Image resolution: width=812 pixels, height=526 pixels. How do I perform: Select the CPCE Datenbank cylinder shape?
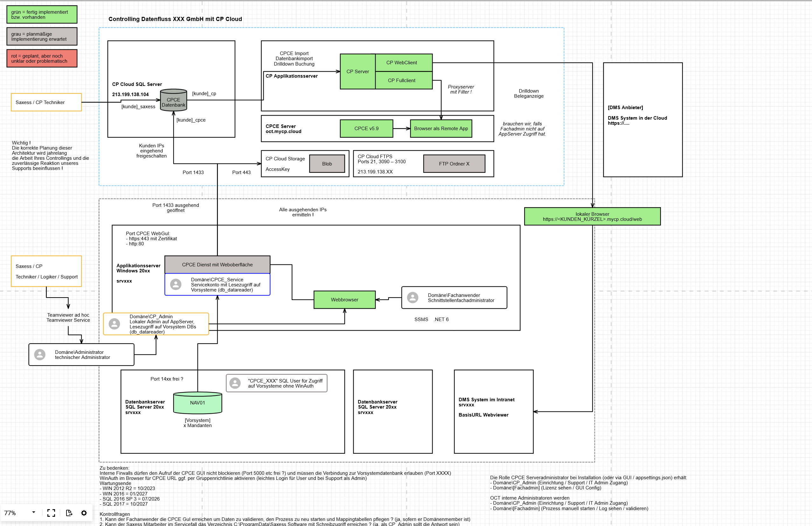[x=173, y=100]
